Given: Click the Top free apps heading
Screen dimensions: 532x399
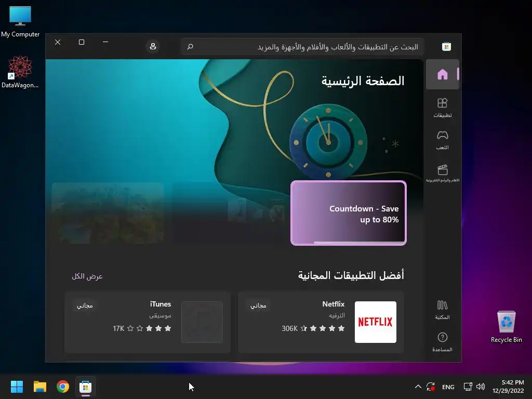Looking at the screenshot, I should (351, 275).
